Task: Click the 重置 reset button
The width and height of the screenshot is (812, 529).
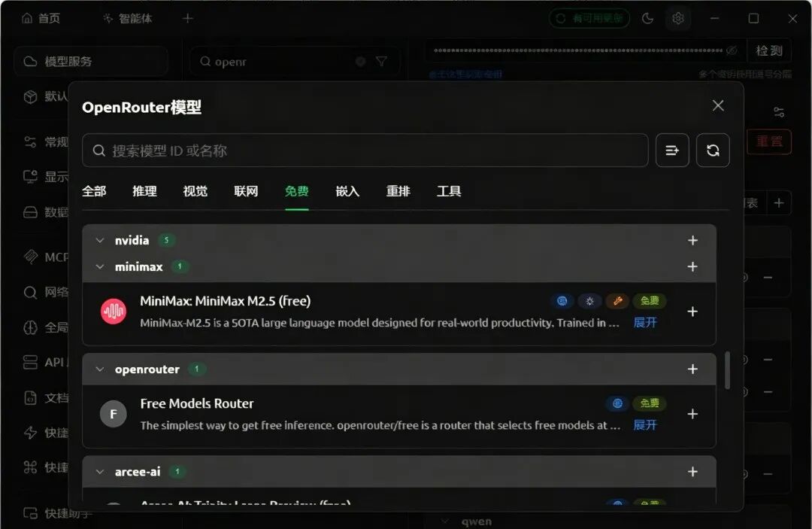Action: 769,141
